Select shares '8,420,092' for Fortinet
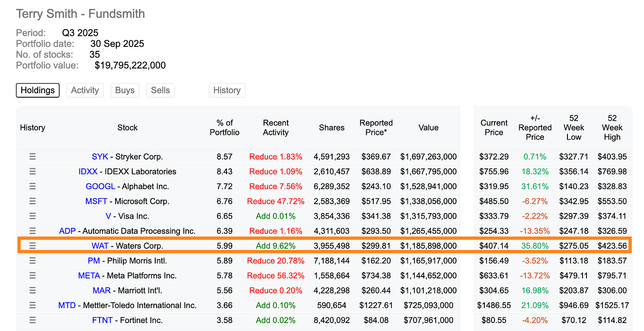644x331 pixels. click(x=332, y=320)
